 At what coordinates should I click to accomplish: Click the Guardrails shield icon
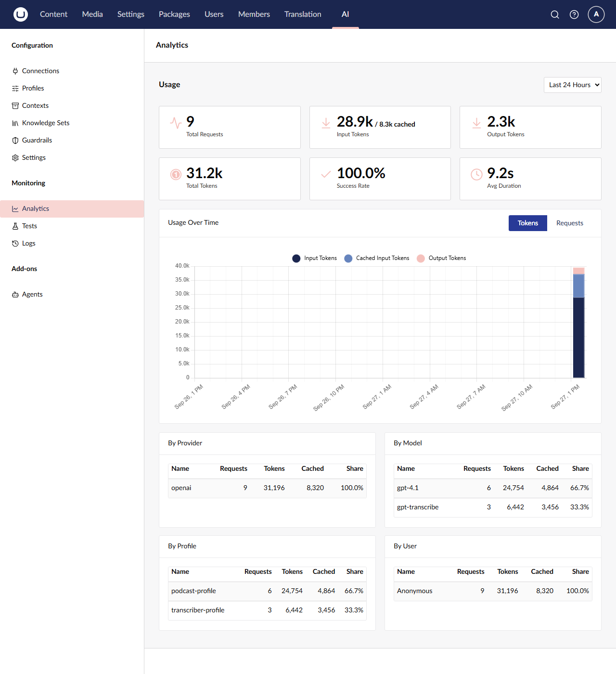[x=15, y=140]
